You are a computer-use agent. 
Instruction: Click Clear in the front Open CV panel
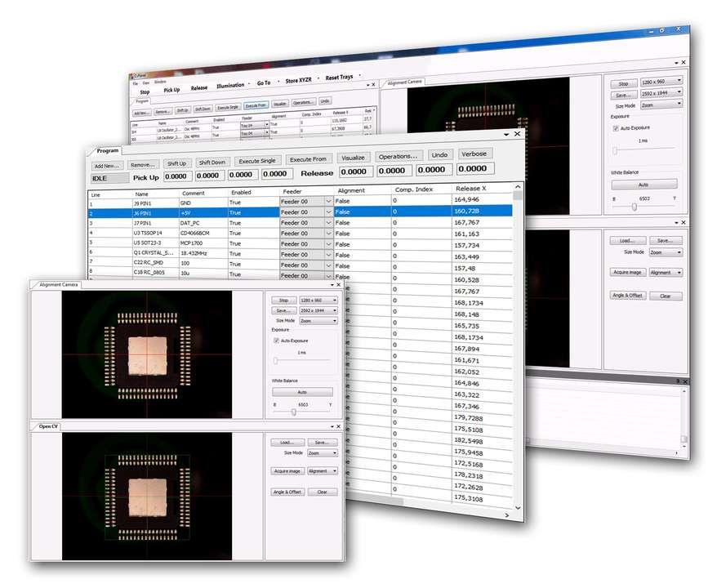tap(323, 492)
